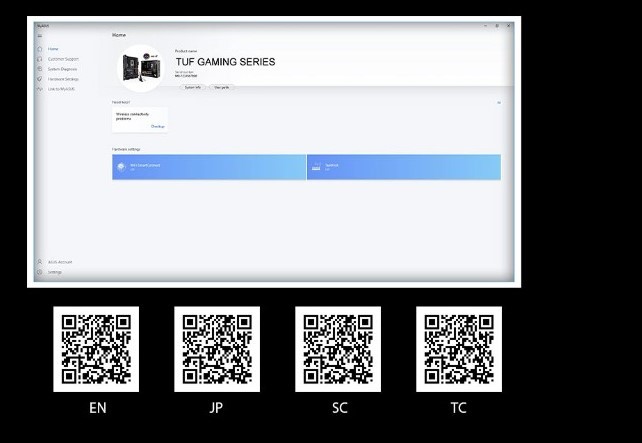
Task: Open Link to MyASUS via its sidebar icon
Action: pos(40,89)
